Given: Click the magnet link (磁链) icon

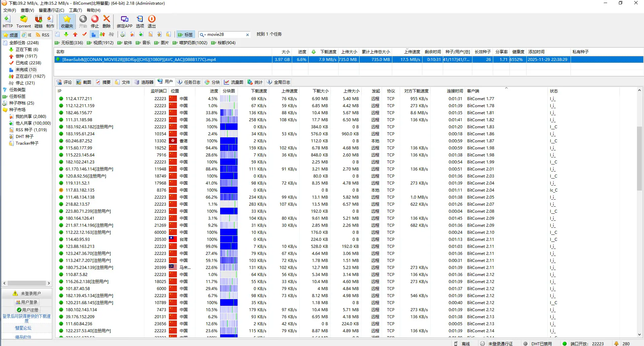Looking at the screenshot, I should pyautogui.click(x=39, y=21).
